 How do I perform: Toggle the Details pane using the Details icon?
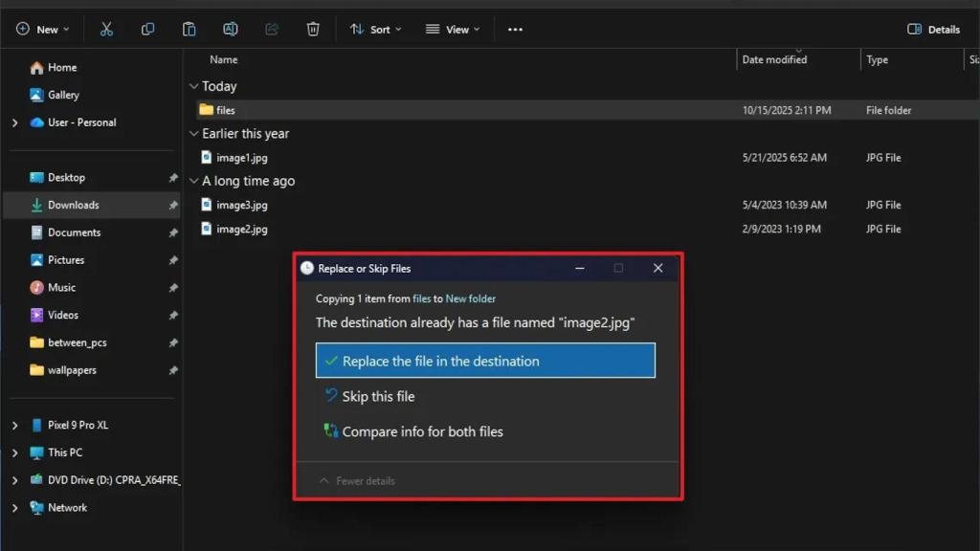(x=933, y=29)
